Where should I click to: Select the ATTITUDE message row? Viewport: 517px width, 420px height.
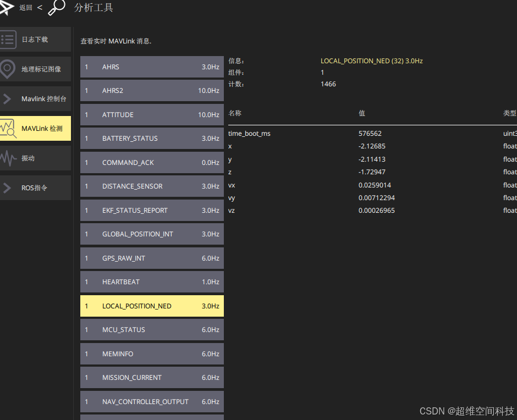coord(152,115)
